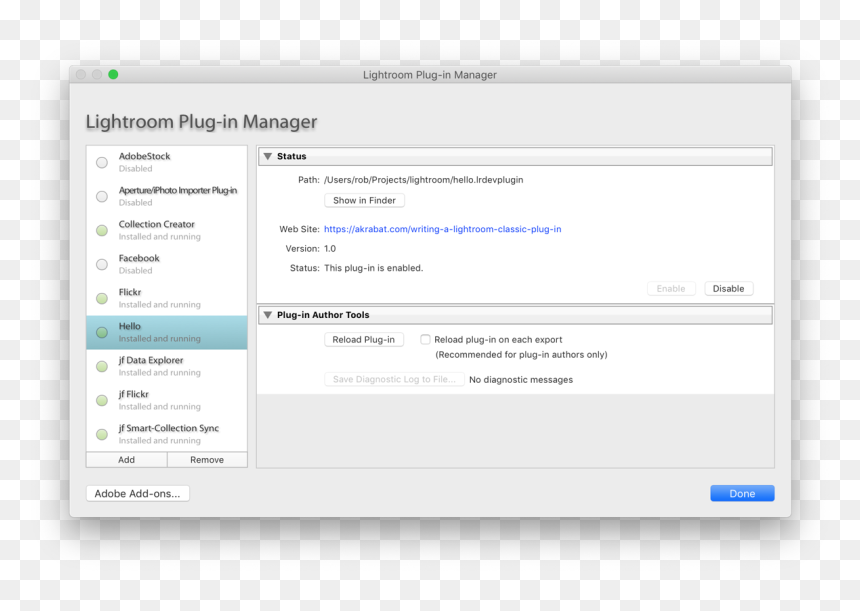
Task: Disable the Hello plug-in
Action: pyautogui.click(x=728, y=288)
